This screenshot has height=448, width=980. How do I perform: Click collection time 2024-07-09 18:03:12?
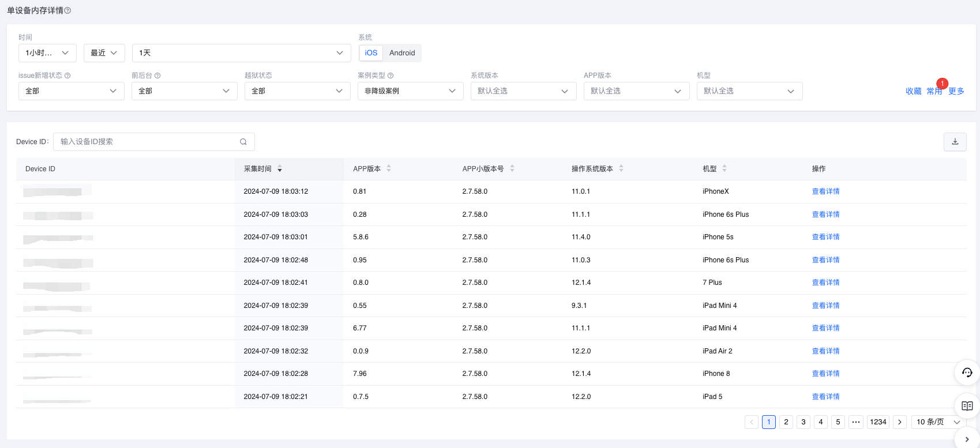[276, 191]
